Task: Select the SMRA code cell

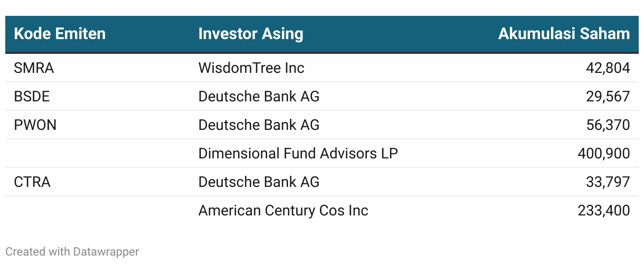Action: click(34, 68)
